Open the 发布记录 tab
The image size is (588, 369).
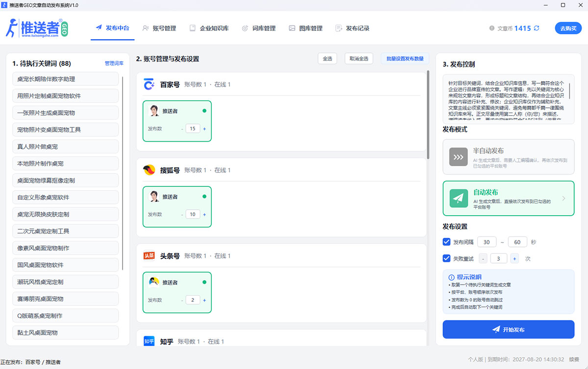pos(352,28)
